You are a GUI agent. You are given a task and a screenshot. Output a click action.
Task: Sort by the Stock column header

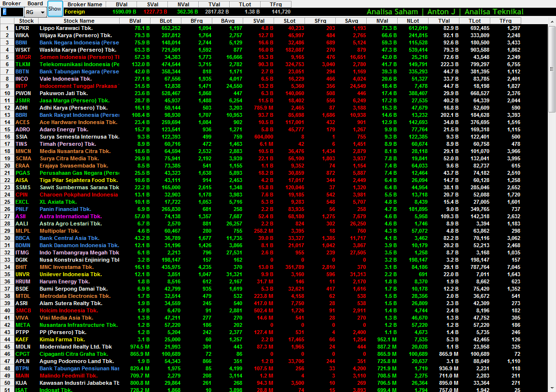[x=26, y=21]
